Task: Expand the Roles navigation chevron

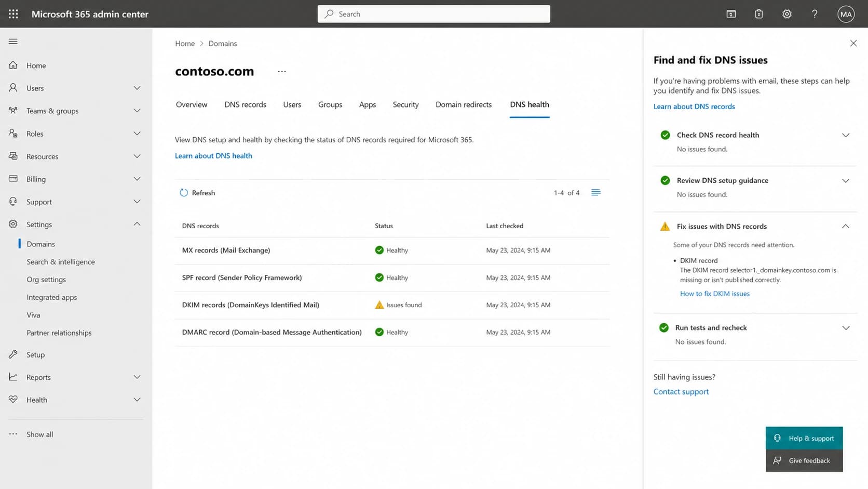Action: (x=137, y=133)
